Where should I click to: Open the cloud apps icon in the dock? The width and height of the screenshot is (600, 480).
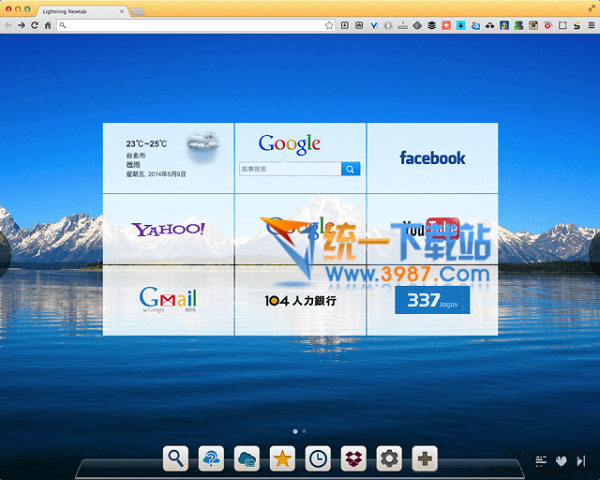[246, 459]
